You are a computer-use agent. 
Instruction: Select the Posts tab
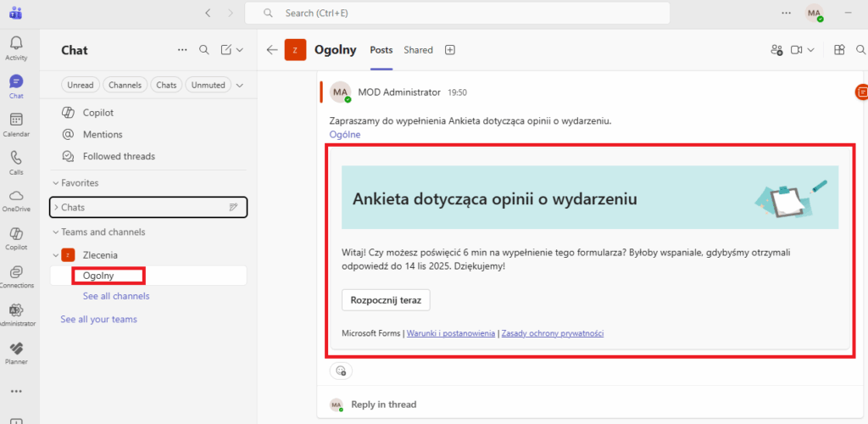[381, 50]
